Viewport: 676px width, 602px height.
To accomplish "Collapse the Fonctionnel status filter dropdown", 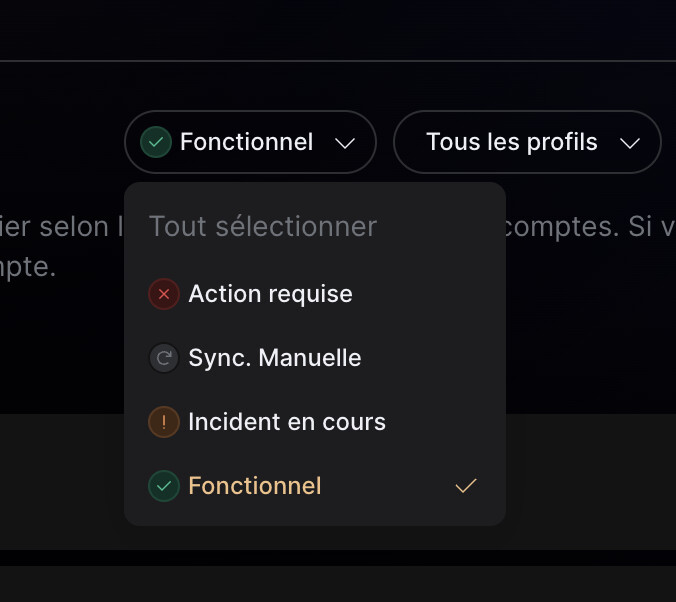I will coord(250,142).
